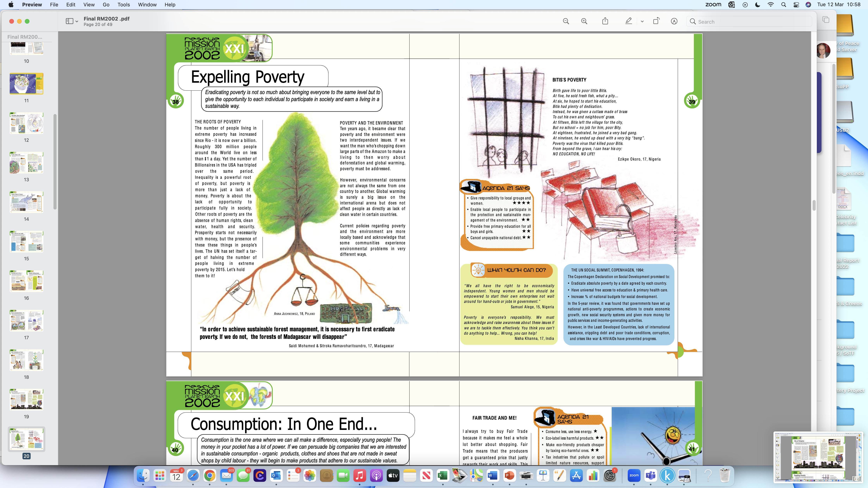Open the Tools menu
Viewport: 868px width, 488px height.
pos(123,5)
